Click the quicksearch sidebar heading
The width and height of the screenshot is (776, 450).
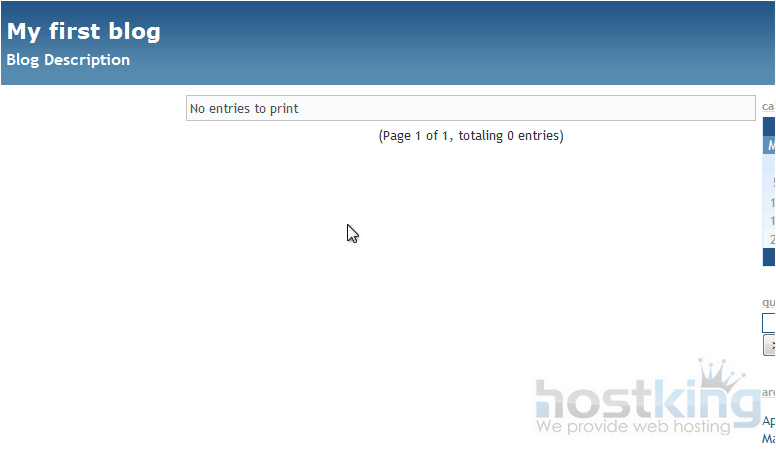pyautogui.click(x=769, y=302)
